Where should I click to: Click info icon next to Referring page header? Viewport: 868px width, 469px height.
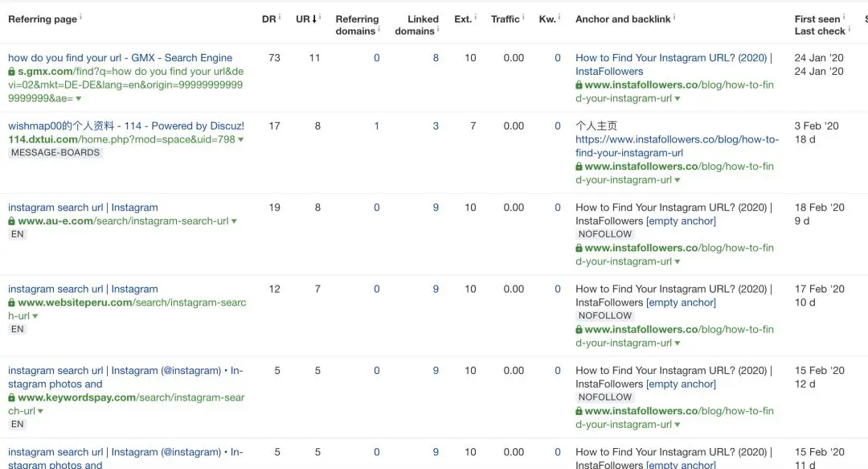[81, 16]
